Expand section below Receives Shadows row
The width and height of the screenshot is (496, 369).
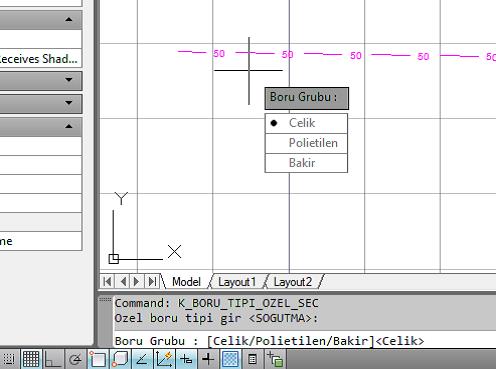[x=69, y=80]
